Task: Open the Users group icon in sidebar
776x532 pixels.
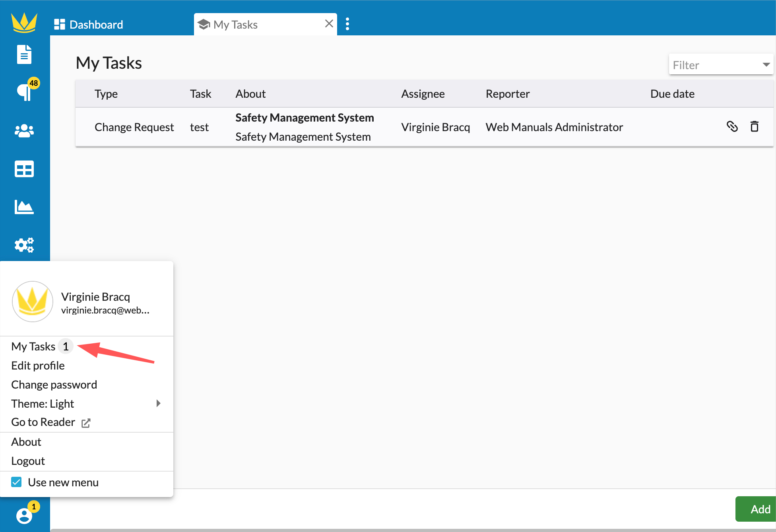Action: point(24,131)
